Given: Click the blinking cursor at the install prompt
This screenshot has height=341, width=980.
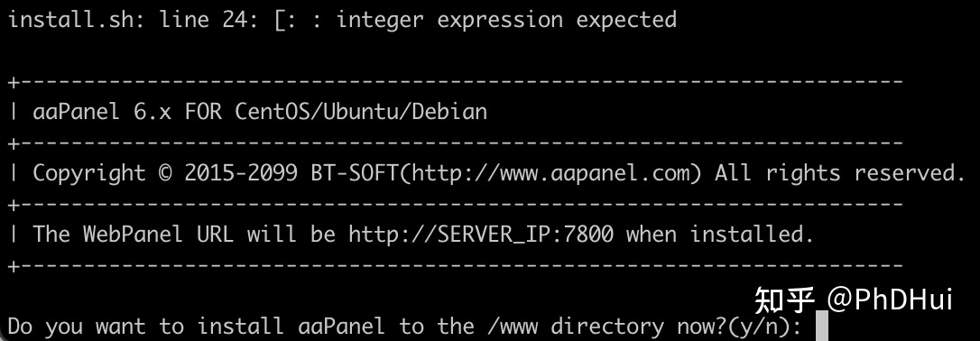Looking at the screenshot, I should point(822,327).
